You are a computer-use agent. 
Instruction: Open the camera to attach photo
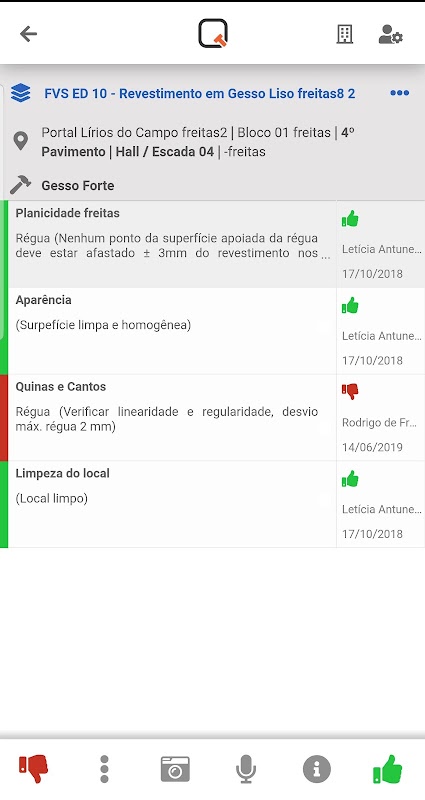pyautogui.click(x=175, y=769)
